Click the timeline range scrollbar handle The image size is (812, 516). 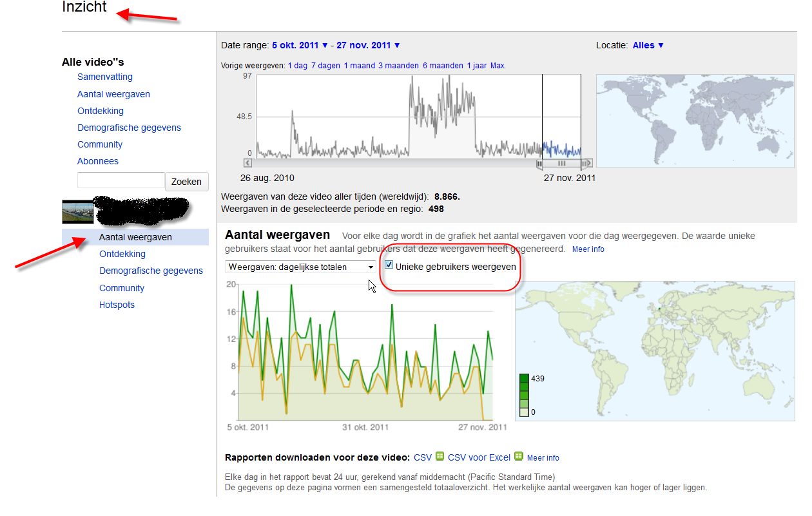(561, 164)
